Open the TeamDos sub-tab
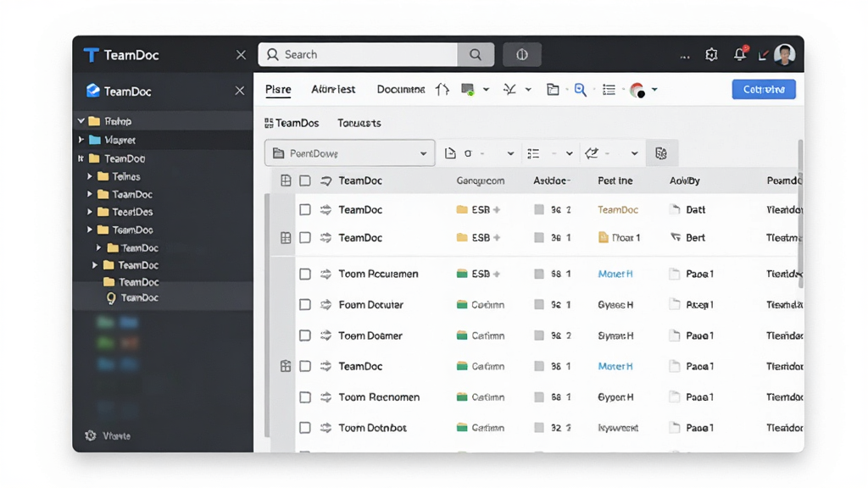868x488 pixels. click(x=298, y=123)
